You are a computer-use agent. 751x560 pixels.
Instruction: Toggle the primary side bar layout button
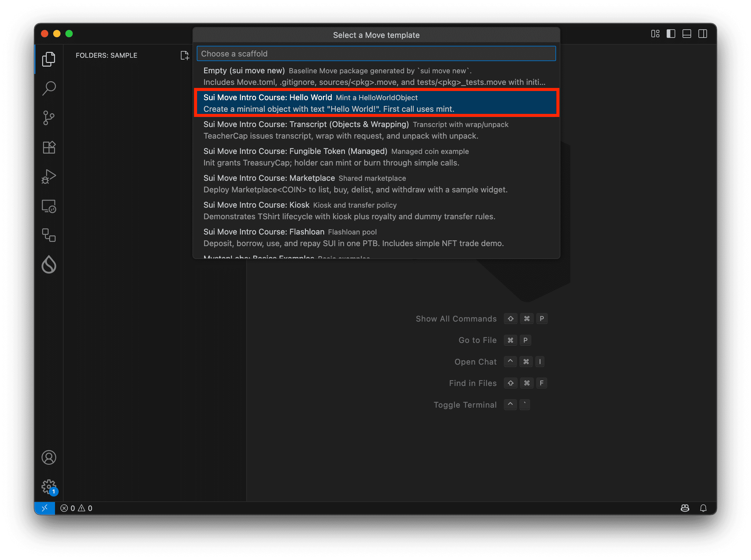[671, 34]
